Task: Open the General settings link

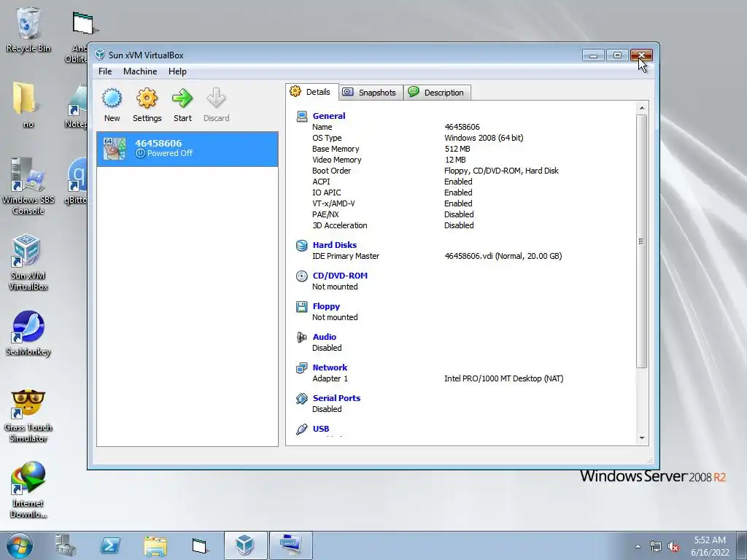Action: click(329, 116)
